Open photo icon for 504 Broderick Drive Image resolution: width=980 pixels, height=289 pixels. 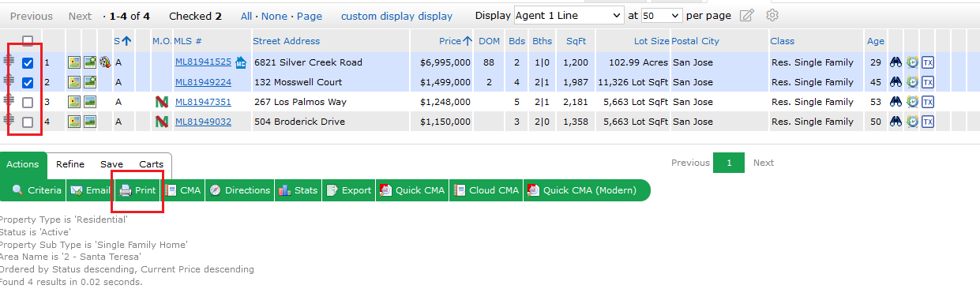tap(89, 122)
